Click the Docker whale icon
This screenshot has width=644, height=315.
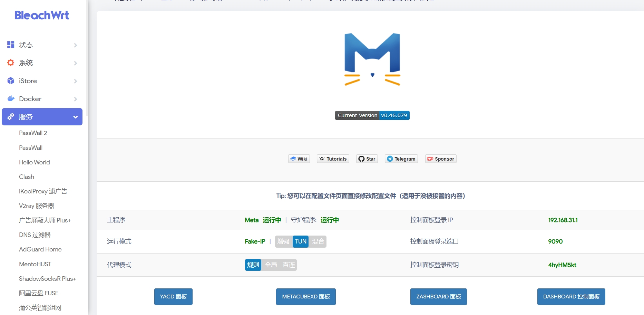(11, 98)
